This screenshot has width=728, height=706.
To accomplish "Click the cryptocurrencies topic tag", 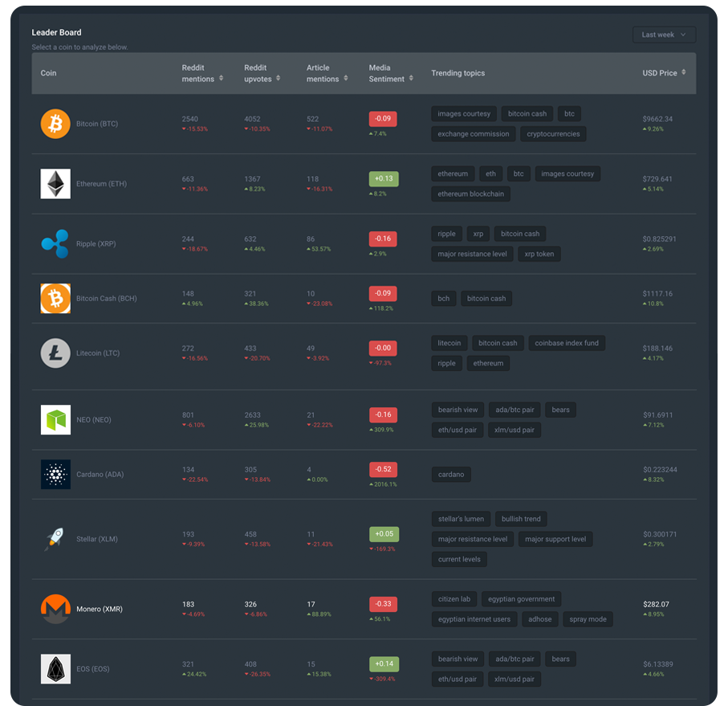I will pos(553,134).
